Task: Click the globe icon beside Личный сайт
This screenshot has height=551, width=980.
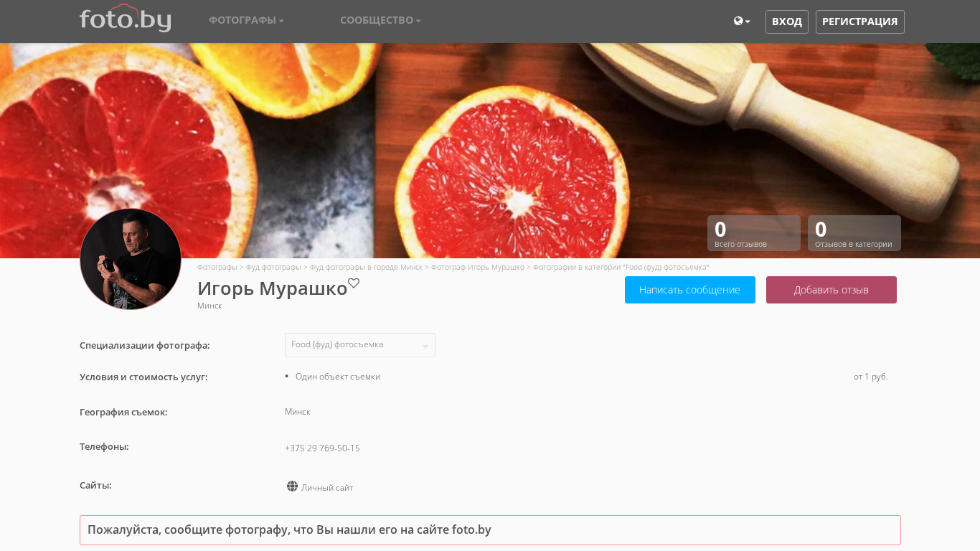Action: click(292, 486)
